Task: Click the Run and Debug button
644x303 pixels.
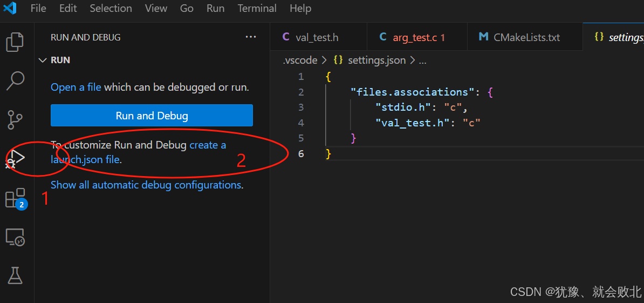Action: pos(152,116)
